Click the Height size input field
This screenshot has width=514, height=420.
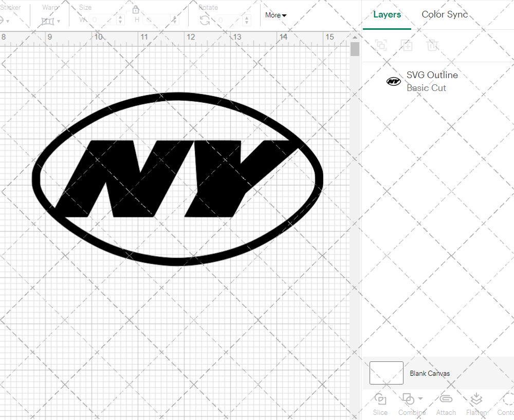coord(157,20)
